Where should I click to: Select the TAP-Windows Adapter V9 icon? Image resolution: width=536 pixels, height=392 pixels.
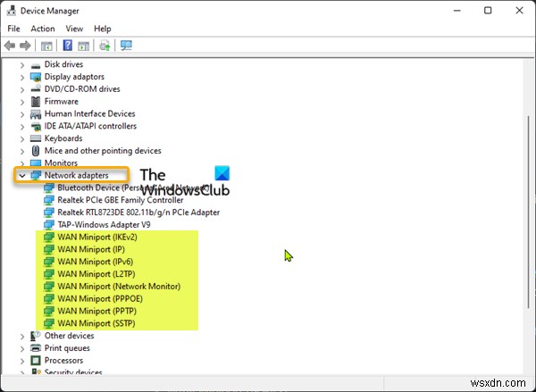(x=50, y=225)
